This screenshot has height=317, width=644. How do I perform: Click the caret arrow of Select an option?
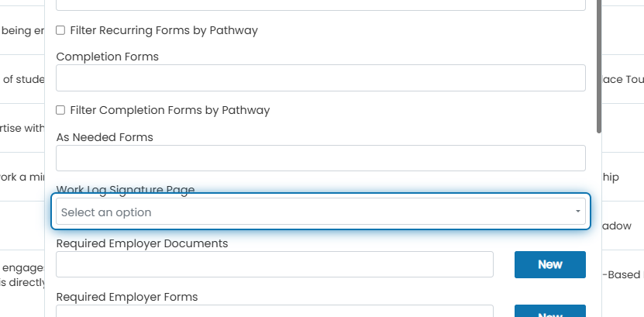coord(577,212)
